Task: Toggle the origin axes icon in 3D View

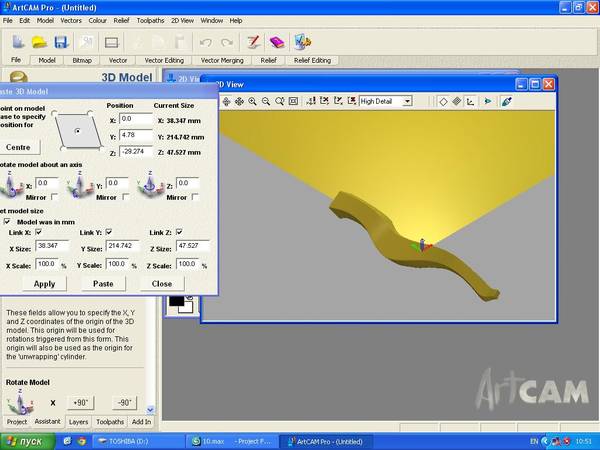Action: pyautogui.click(x=470, y=101)
